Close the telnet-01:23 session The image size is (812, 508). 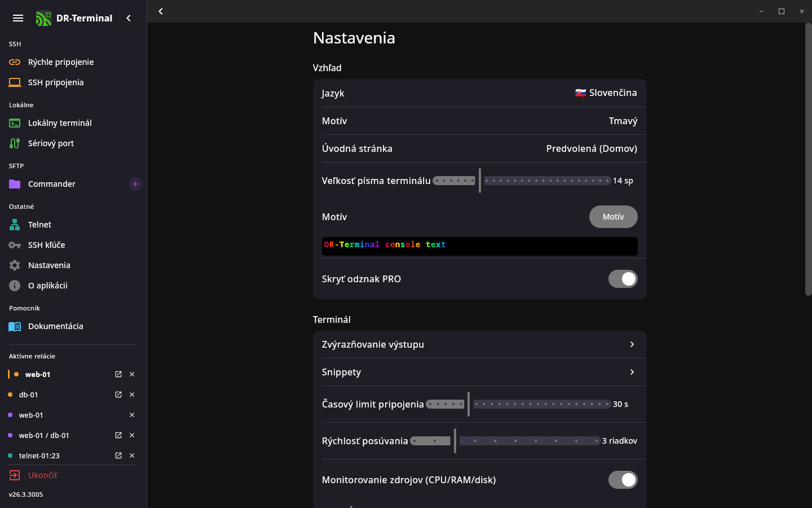132,456
